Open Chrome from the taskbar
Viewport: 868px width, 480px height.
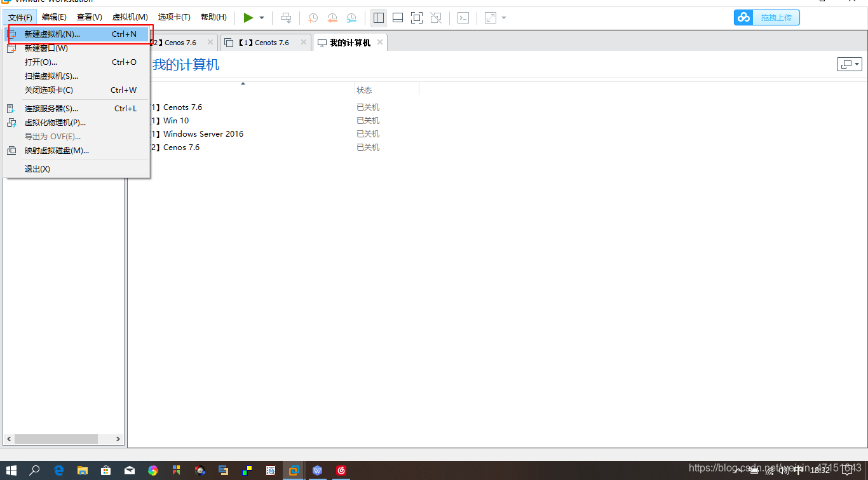tap(153, 470)
